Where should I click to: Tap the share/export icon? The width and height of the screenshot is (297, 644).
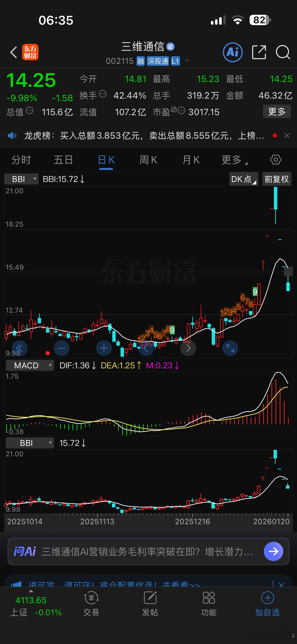[259, 52]
